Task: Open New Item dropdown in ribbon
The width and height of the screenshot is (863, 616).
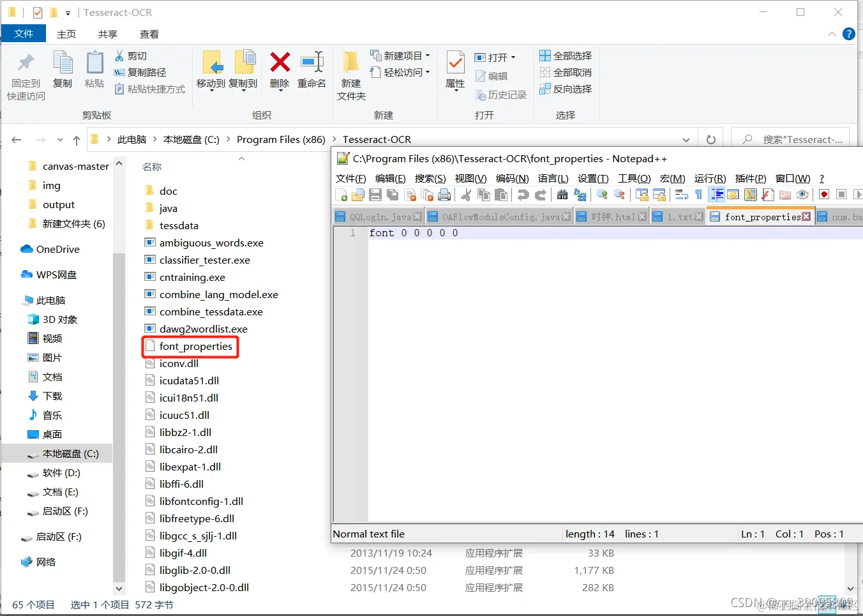Action: click(428, 56)
